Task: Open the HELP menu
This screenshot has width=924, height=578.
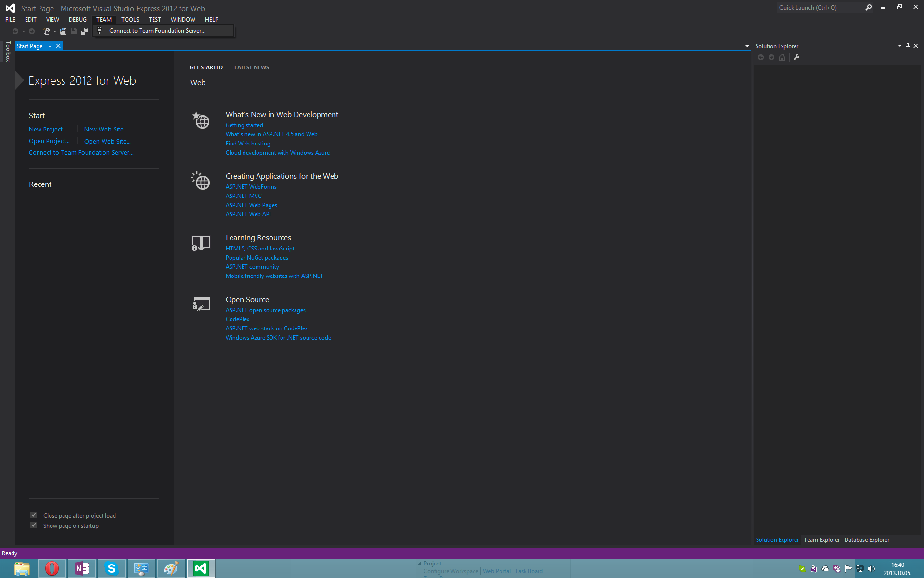Action: coord(212,20)
